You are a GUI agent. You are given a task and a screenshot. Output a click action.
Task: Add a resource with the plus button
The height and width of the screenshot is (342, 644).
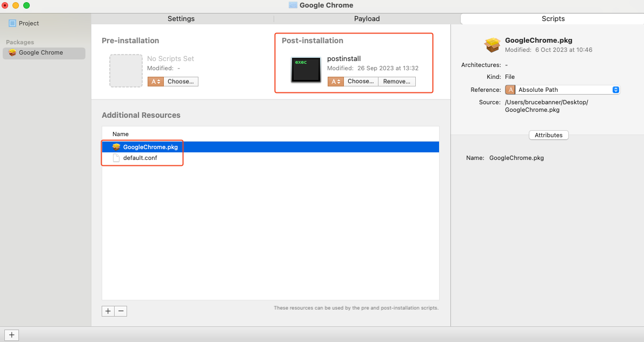coord(108,311)
